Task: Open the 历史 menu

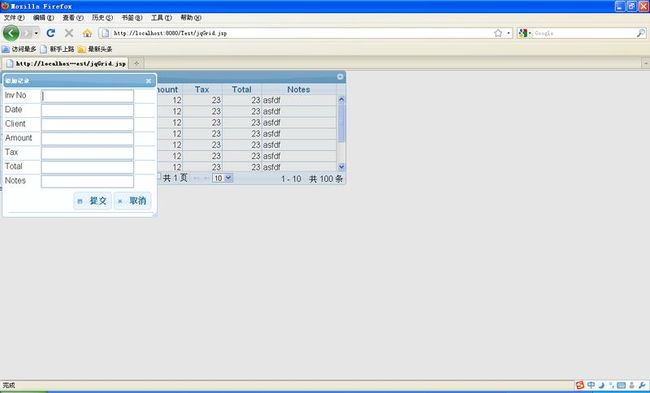Action: 102,17
